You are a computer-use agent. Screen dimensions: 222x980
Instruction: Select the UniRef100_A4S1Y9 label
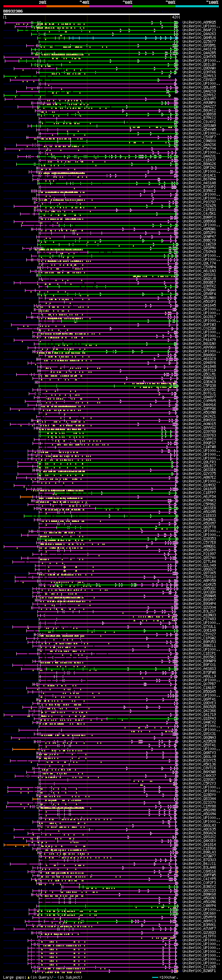pyautogui.click(x=199, y=49)
